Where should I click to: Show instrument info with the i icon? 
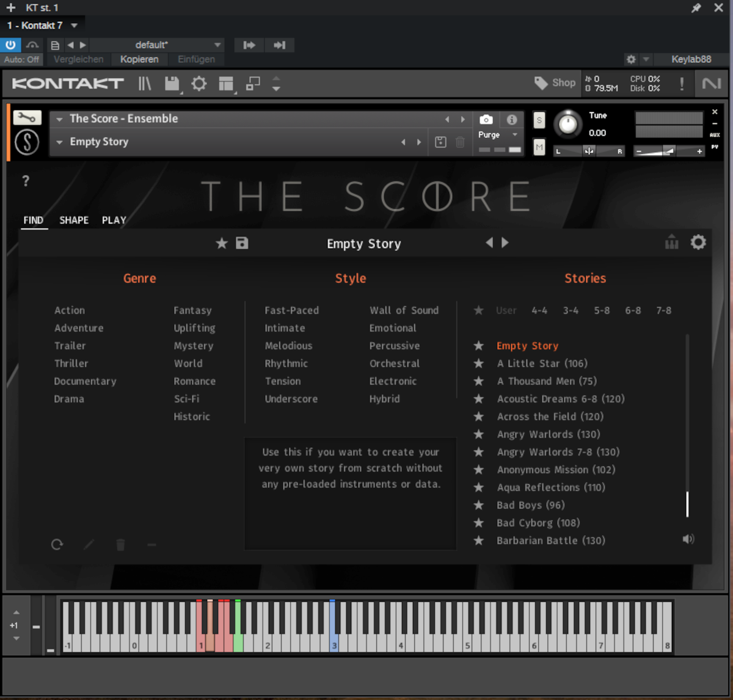click(x=512, y=119)
